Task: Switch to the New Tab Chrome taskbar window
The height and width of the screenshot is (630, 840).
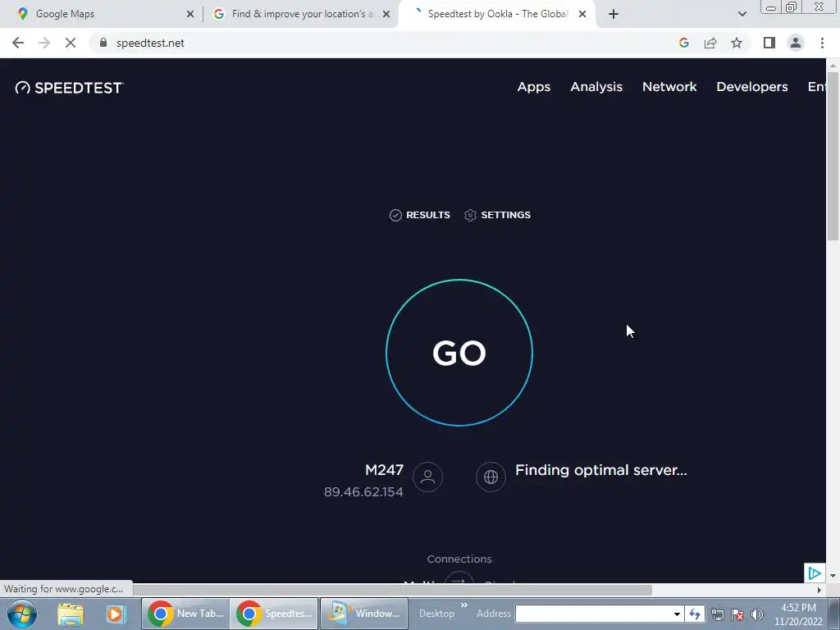Action: tap(185, 614)
